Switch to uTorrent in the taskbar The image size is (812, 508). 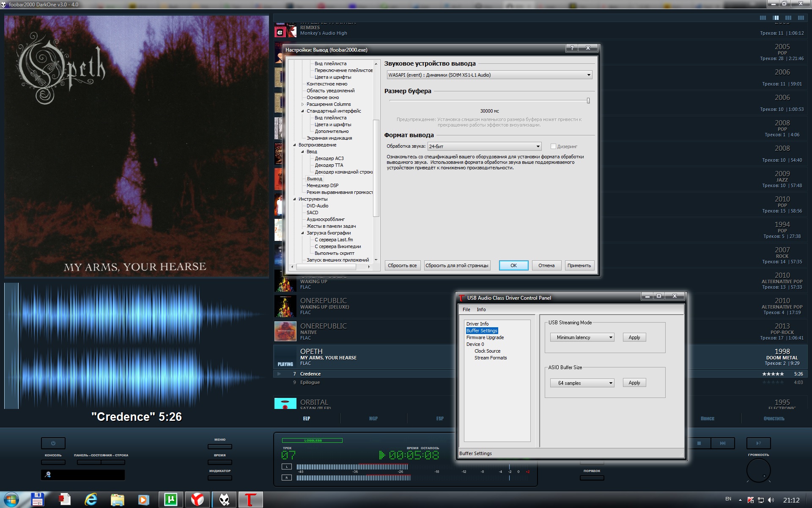(171, 500)
